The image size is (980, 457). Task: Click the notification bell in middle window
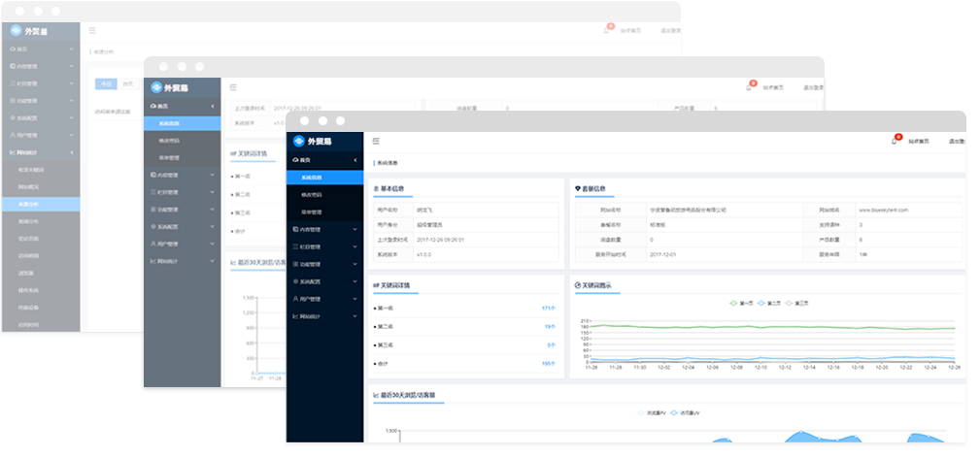748,87
